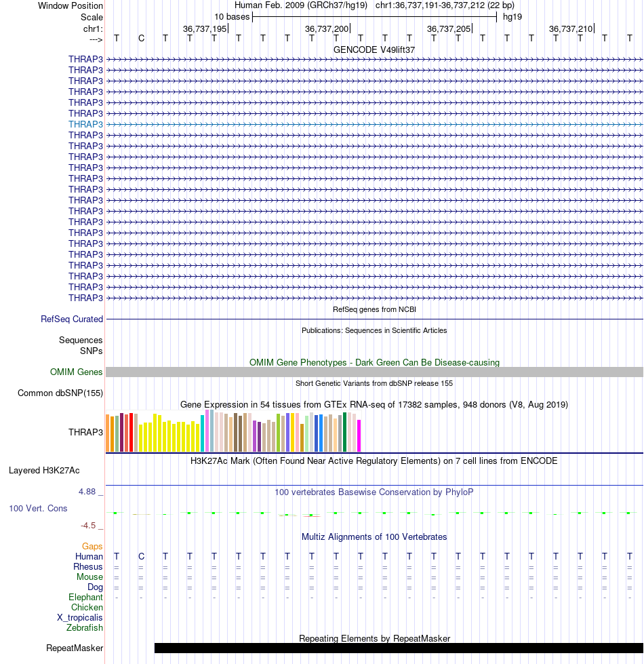Click the Rhesus alignment row label
This screenshot has height=664, width=644.
(x=88, y=567)
